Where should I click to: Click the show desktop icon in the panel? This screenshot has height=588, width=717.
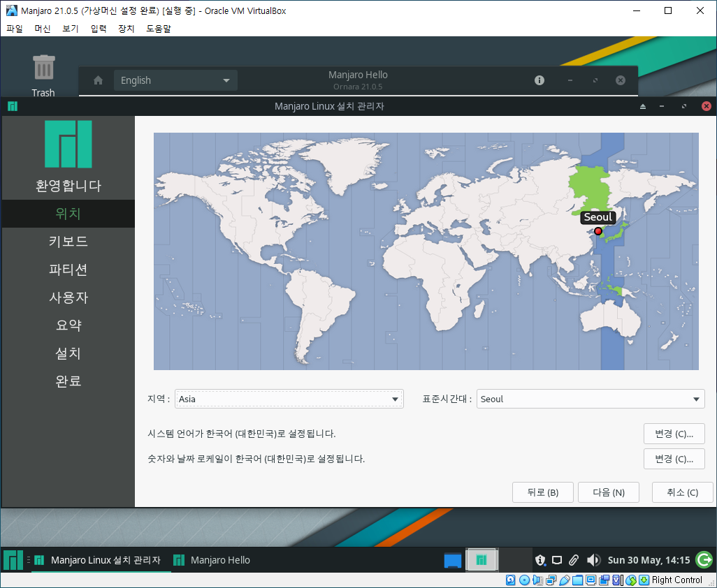(453, 559)
